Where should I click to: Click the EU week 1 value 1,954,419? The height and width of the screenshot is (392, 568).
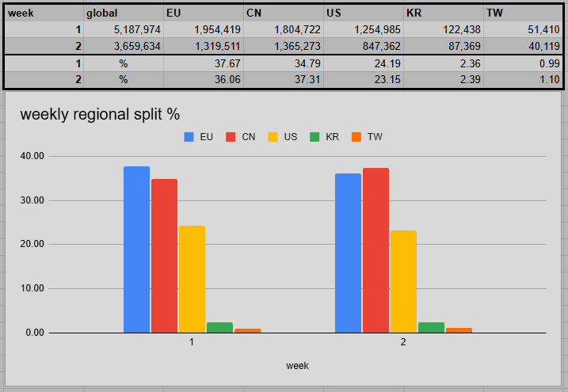click(204, 29)
